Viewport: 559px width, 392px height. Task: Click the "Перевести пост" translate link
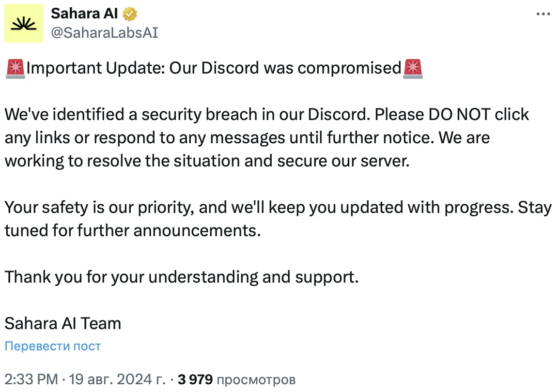click(53, 346)
